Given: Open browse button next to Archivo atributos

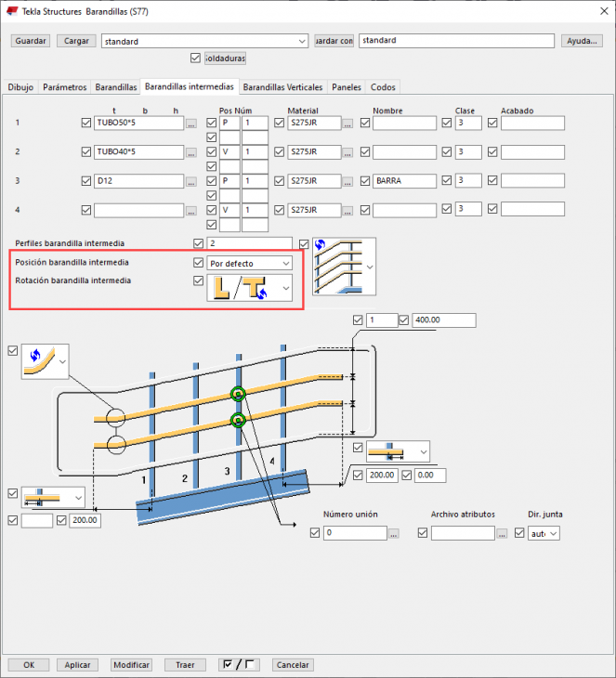Looking at the screenshot, I should click(502, 534).
